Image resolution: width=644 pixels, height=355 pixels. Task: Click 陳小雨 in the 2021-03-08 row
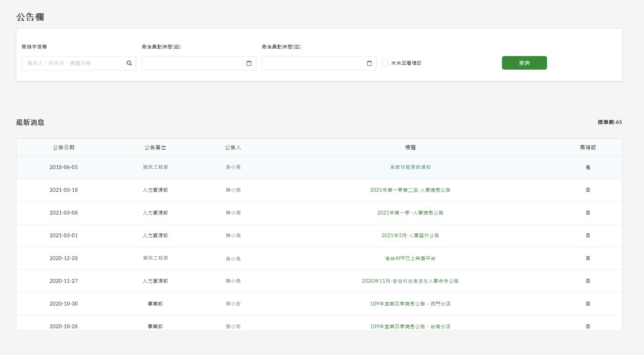pyautogui.click(x=233, y=213)
